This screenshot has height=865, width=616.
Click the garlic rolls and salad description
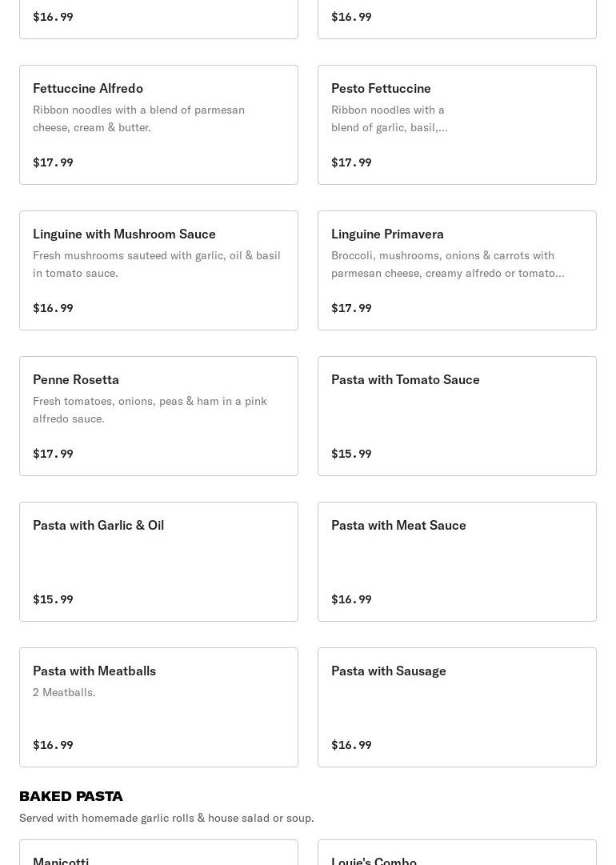click(166, 818)
